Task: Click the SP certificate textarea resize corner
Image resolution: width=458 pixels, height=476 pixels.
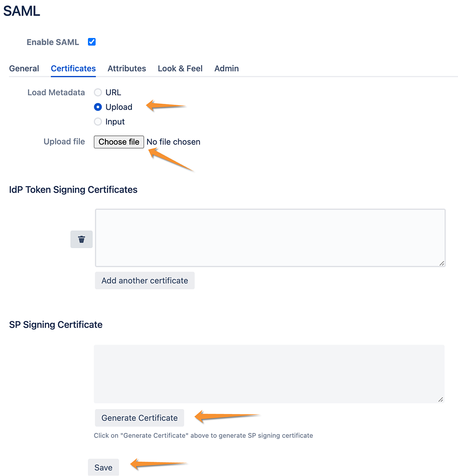Action: pos(441,400)
